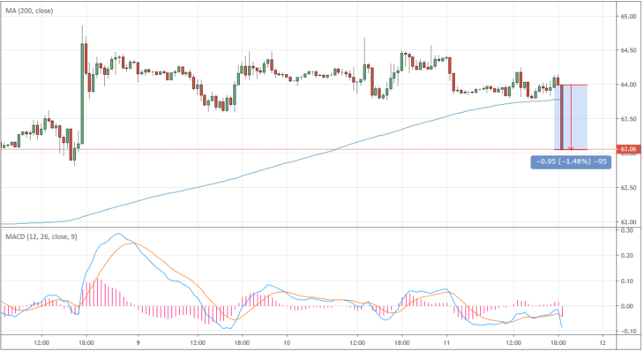Click the 0.20 MACD axis label
Screen dimensions: 644x352
click(x=626, y=256)
